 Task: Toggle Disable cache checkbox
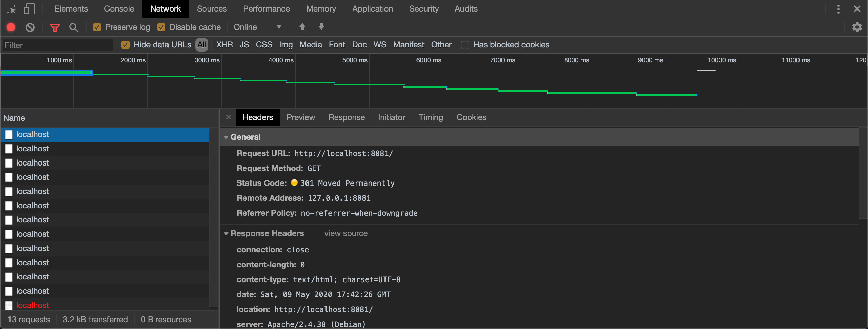click(161, 27)
